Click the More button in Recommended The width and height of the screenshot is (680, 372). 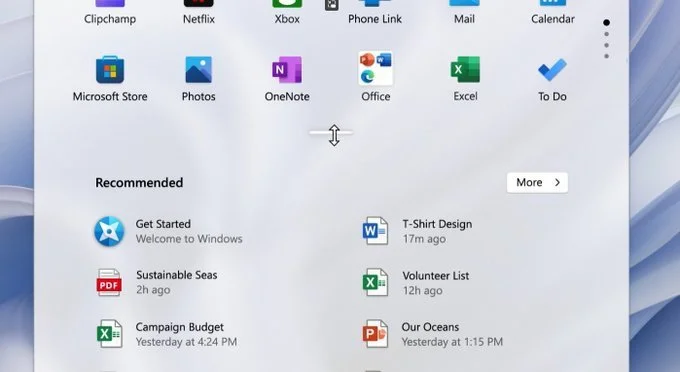537,183
